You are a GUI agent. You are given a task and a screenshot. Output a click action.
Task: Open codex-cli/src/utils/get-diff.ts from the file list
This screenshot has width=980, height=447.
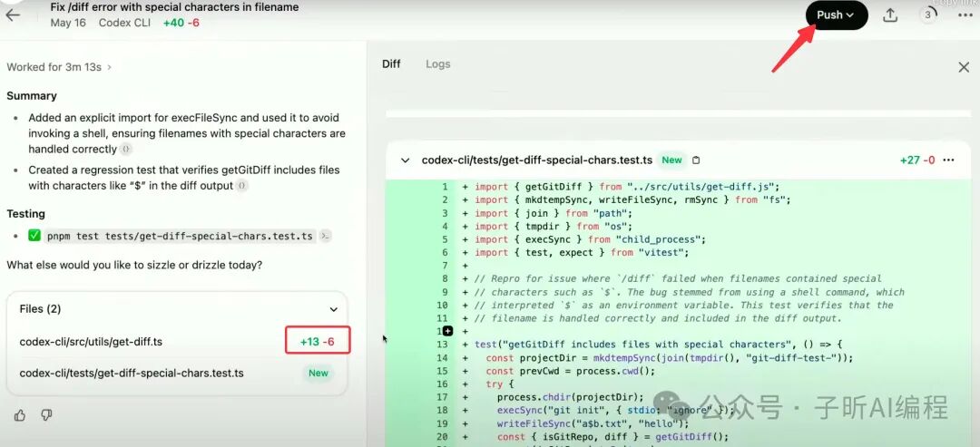tap(177, 342)
